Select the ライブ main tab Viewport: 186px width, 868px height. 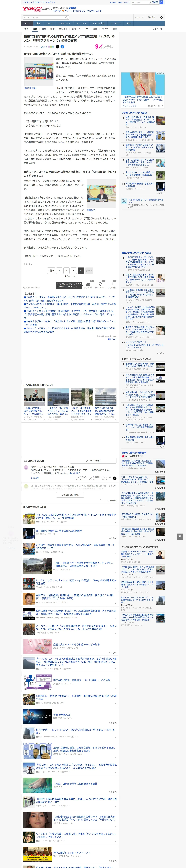(x=49, y=24)
